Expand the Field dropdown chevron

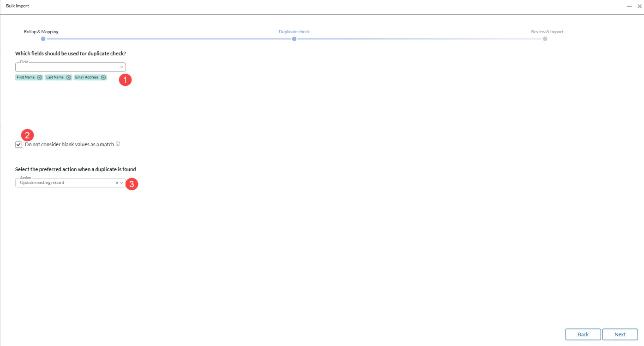122,67
